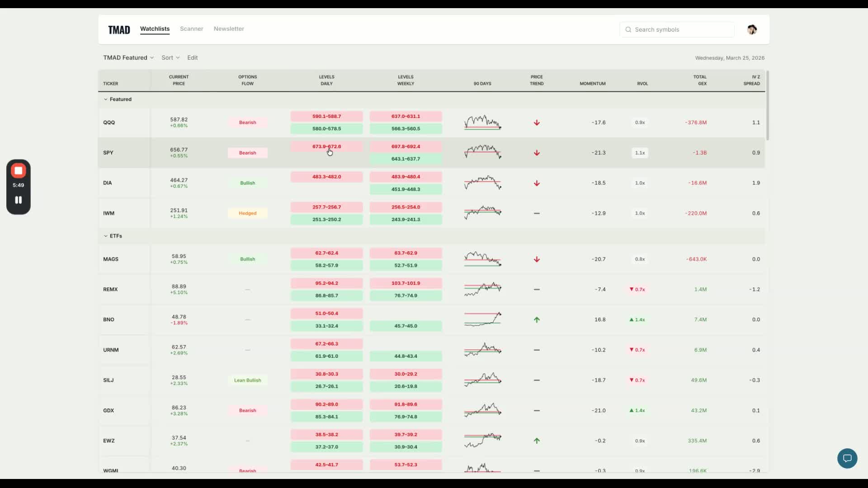Open the Newsletter tab

[x=229, y=29]
